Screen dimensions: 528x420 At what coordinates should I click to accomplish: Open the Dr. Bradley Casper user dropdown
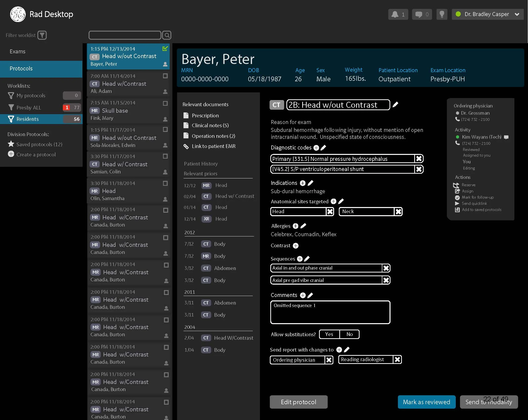(487, 14)
